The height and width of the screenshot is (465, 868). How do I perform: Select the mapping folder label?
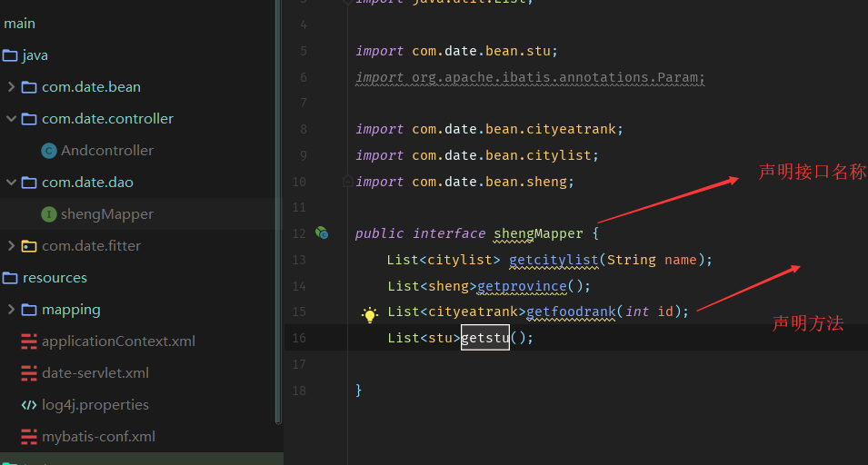[71, 310]
